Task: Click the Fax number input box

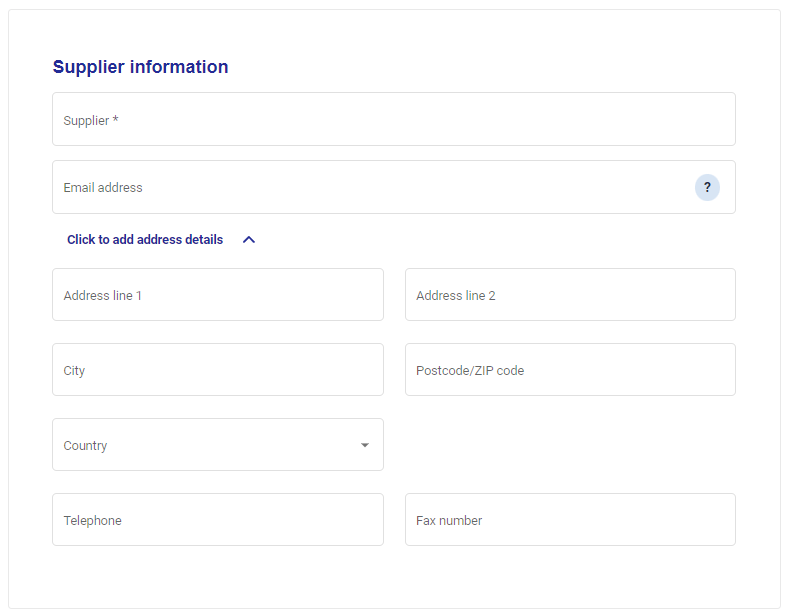Action: 570,520
